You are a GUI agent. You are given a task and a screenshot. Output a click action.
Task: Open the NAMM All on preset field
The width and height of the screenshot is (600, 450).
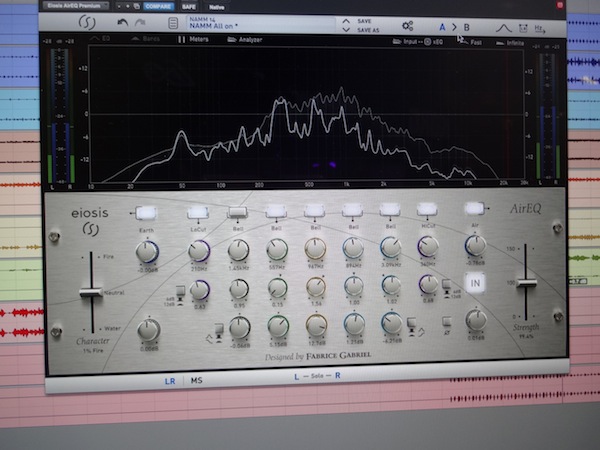[261, 23]
